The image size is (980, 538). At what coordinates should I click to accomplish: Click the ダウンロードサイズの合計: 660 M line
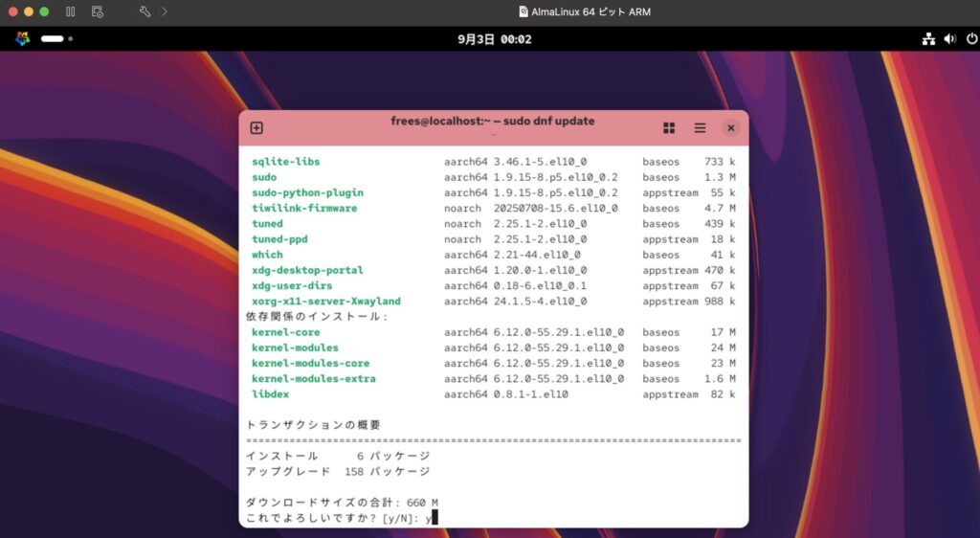tap(342, 503)
